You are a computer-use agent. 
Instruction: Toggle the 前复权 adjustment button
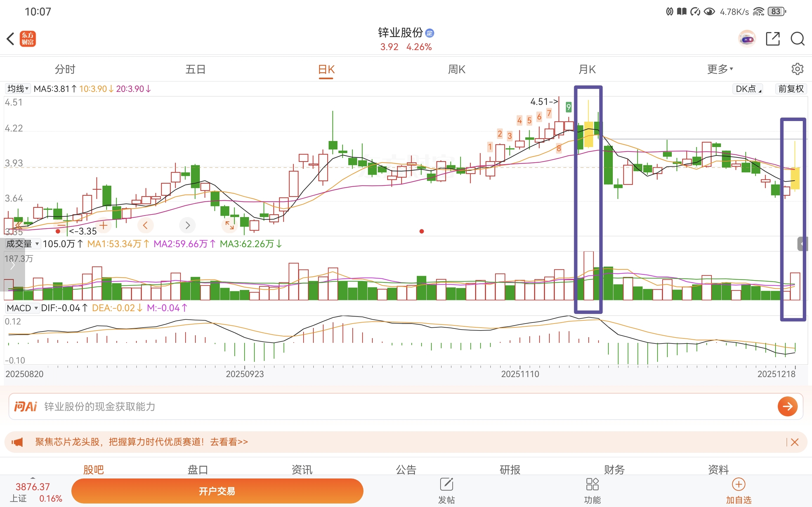pos(790,89)
